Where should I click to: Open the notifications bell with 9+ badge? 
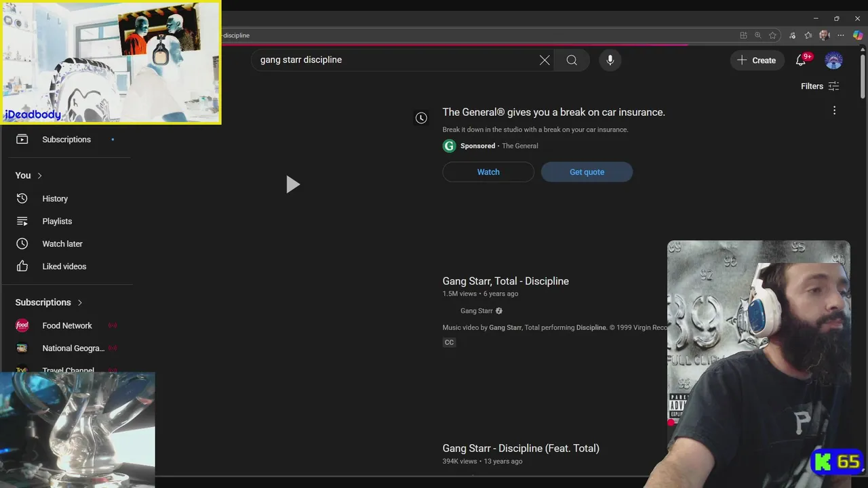801,60
